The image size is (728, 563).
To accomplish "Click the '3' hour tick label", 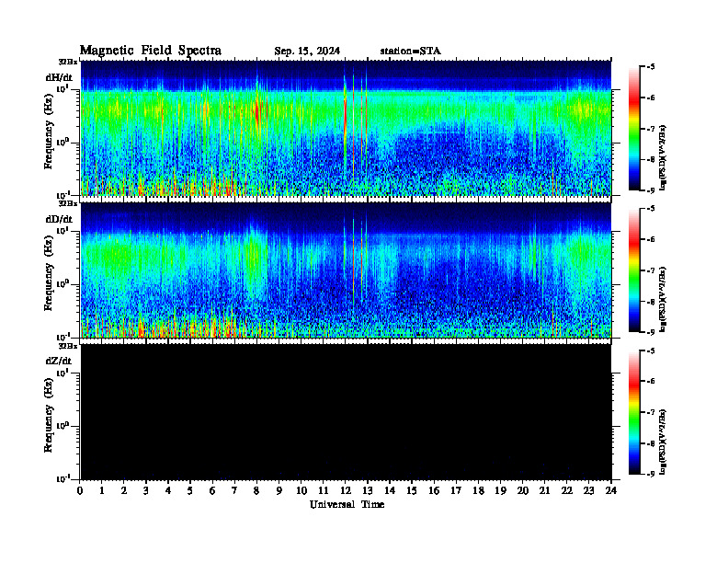I will point(146,491).
